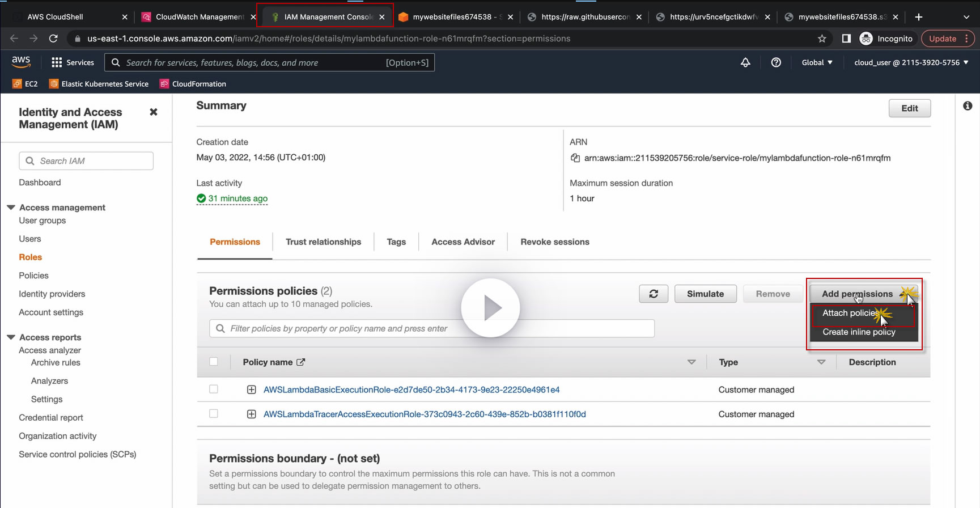Open Service control policies (SCPs)
This screenshot has width=980, height=508.
[78, 455]
